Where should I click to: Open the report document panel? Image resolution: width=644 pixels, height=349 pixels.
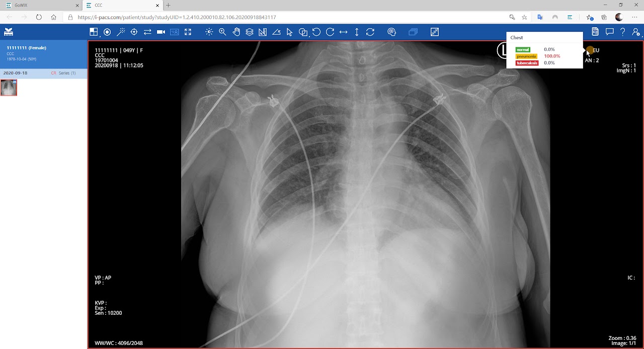[x=595, y=32]
